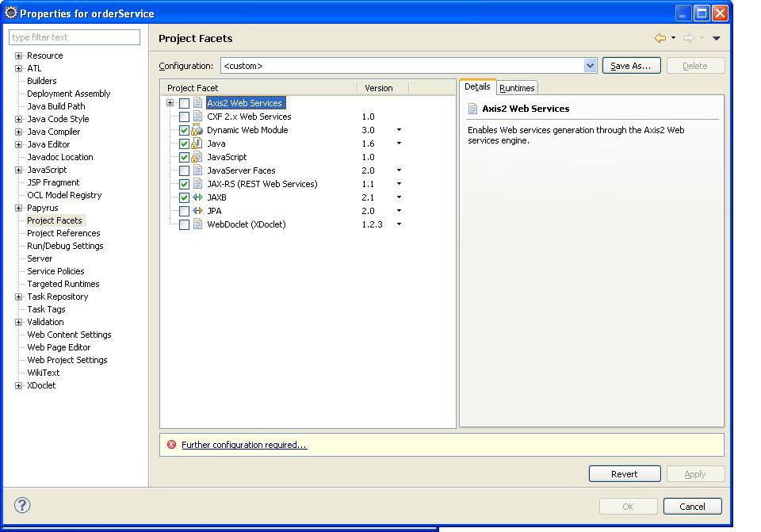Expand the Validation tree node
The height and width of the screenshot is (532, 761).
[x=18, y=323]
